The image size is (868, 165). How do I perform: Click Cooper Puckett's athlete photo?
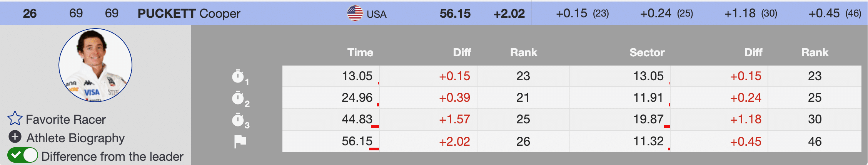pos(95,65)
